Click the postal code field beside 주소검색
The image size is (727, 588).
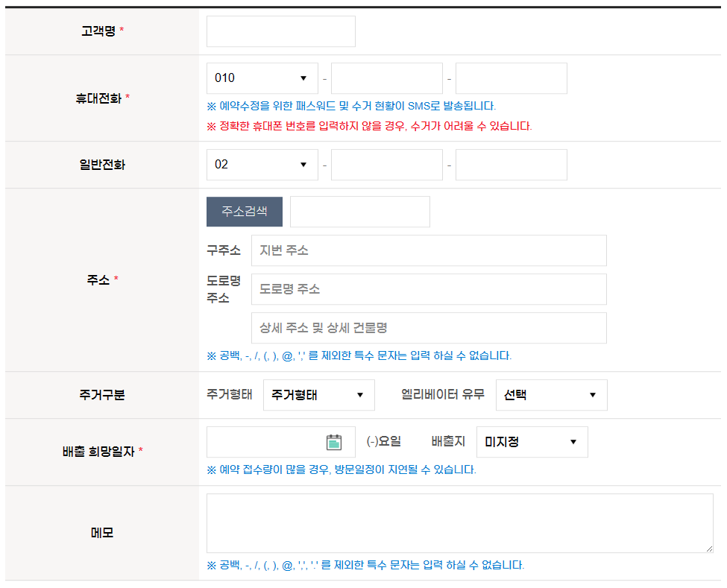coord(359,211)
